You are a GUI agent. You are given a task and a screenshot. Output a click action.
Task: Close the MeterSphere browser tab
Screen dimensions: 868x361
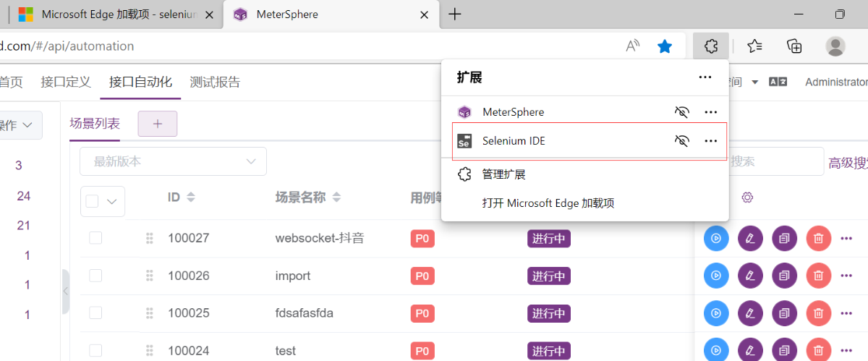[x=423, y=14]
